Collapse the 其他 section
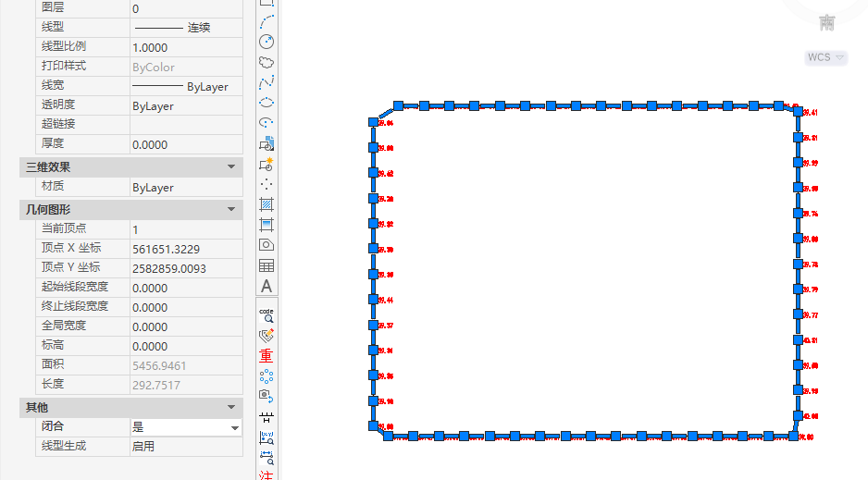This screenshot has height=480, width=868. coord(231,408)
